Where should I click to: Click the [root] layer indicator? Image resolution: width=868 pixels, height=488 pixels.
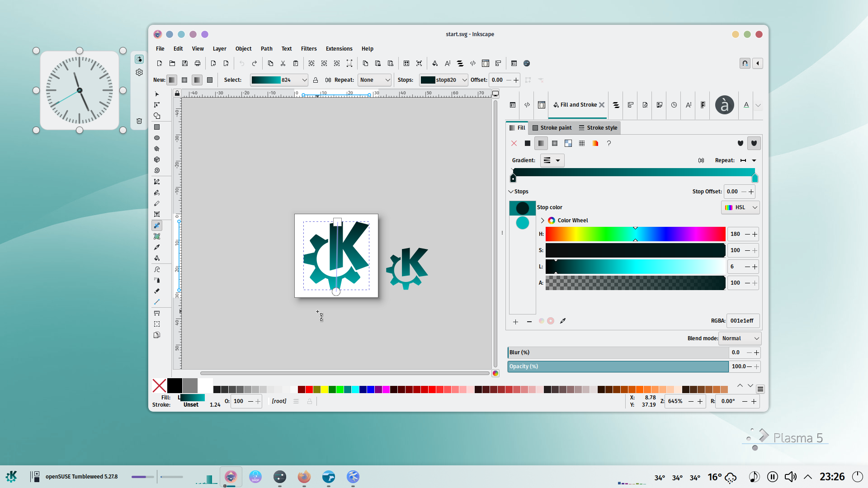(x=279, y=401)
